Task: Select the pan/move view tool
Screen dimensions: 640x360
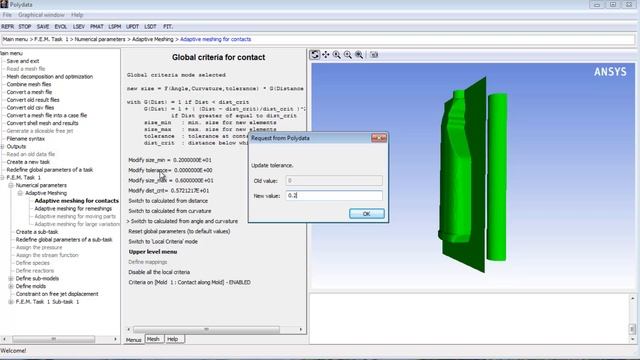Action: coord(326,55)
